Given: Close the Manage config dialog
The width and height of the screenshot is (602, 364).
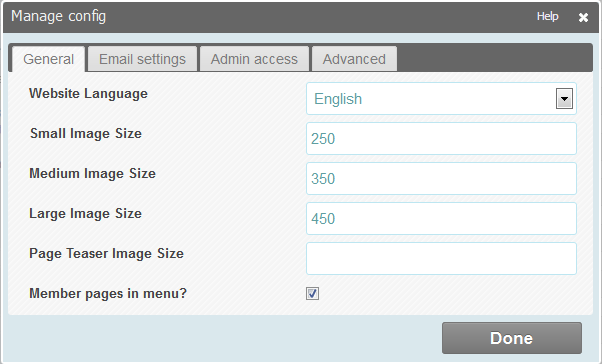Looking at the screenshot, I should click(x=583, y=17).
